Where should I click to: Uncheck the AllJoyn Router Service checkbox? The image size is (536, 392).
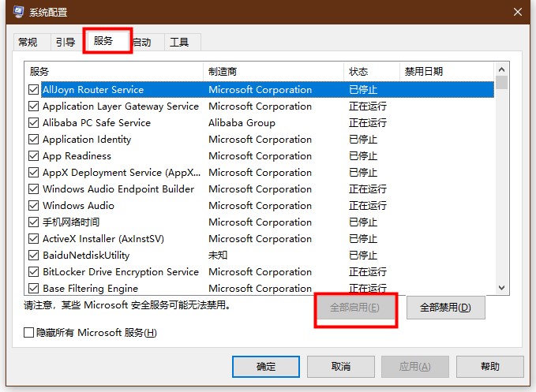pos(33,90)
